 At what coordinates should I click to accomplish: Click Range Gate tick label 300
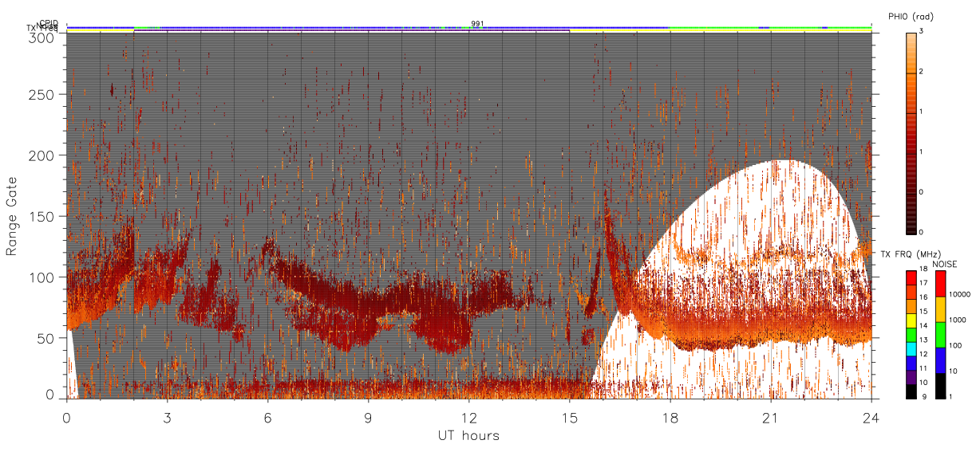[41, 37]
